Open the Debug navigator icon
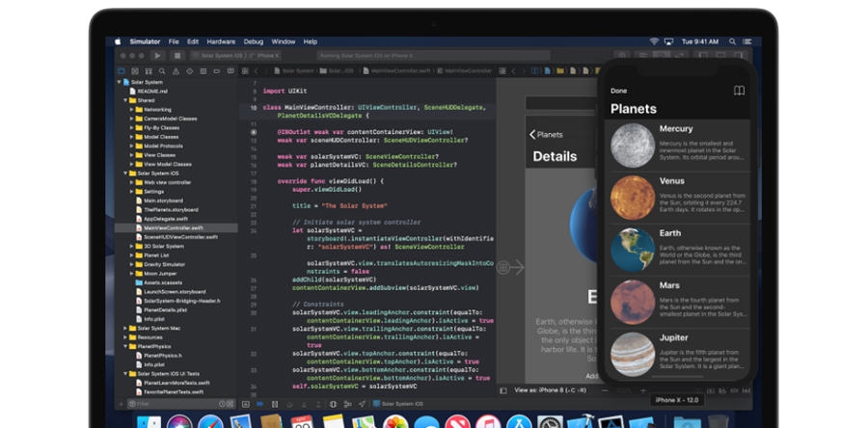 coord(203,71)
